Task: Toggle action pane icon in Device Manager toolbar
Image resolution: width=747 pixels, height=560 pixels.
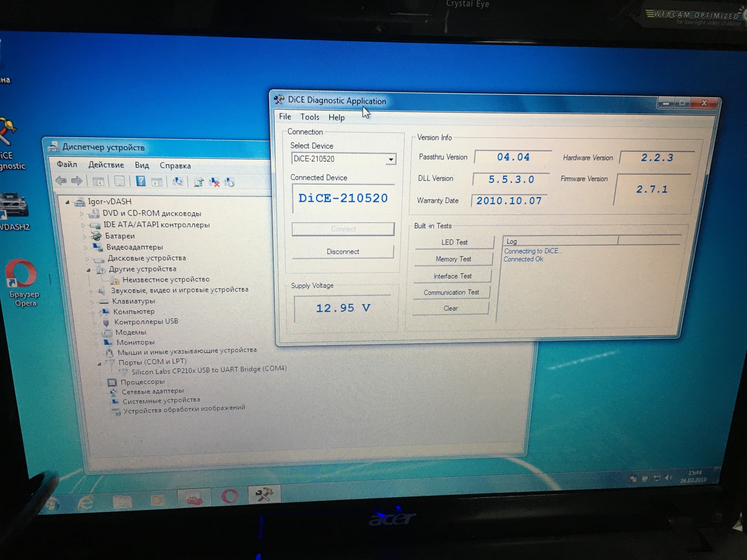Action: tap(157, 182)
